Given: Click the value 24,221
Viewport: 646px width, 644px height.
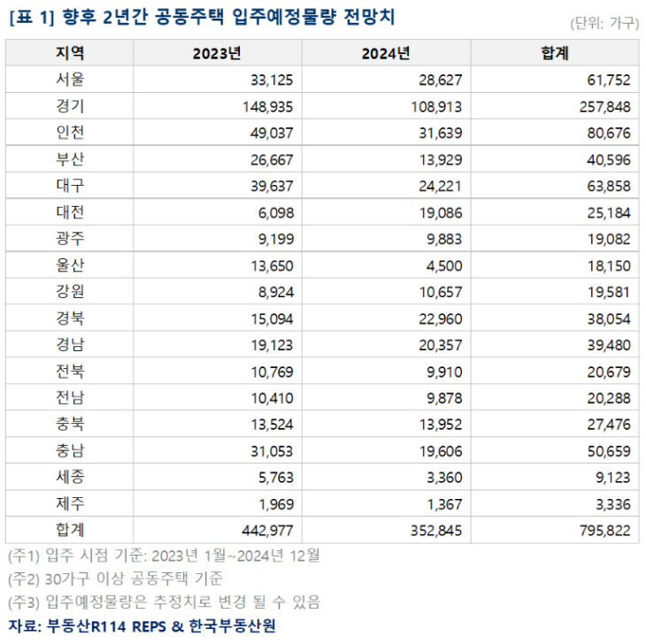Looking at the screenshot, I should 441,186.
